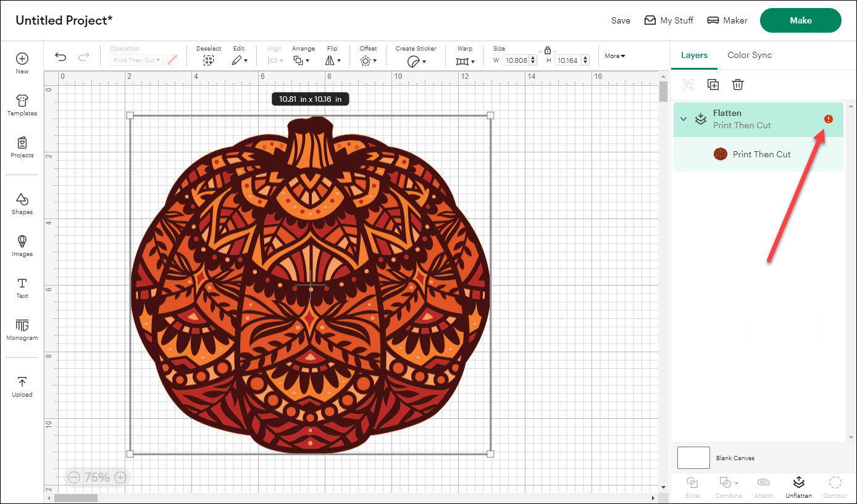857x504 pixels.
Task: Open the More dropdown in toolbar
Action: click(x=614, y=56)
